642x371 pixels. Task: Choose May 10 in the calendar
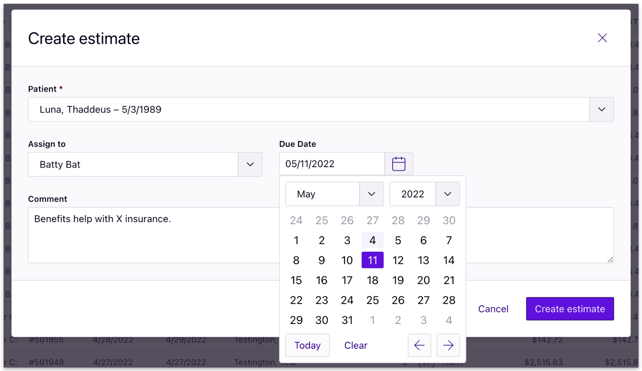point(347,260)
